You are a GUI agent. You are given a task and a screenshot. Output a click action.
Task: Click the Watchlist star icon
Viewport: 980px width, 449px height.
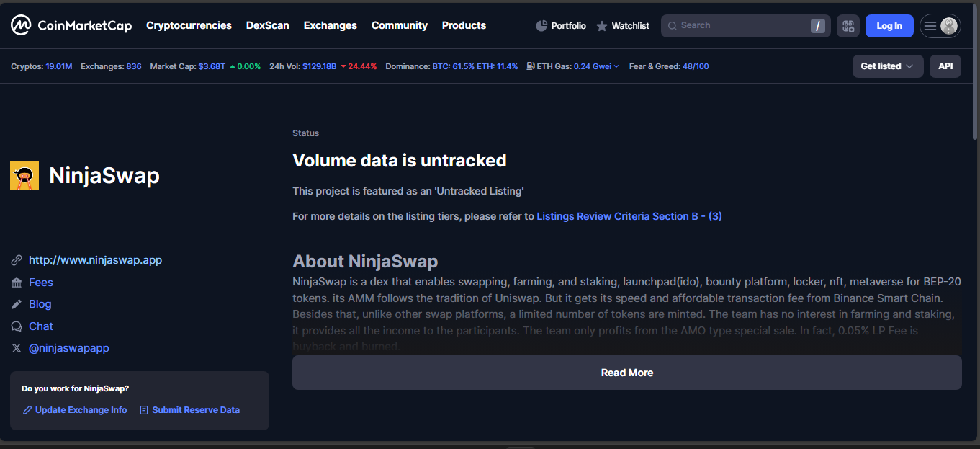click(x=602, y=26)
